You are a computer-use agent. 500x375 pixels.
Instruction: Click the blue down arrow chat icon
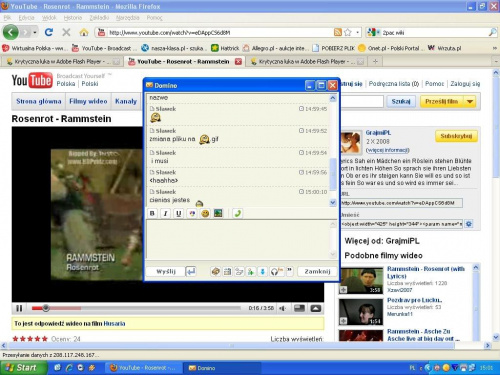pyautogui.click(x=262, y=272)
